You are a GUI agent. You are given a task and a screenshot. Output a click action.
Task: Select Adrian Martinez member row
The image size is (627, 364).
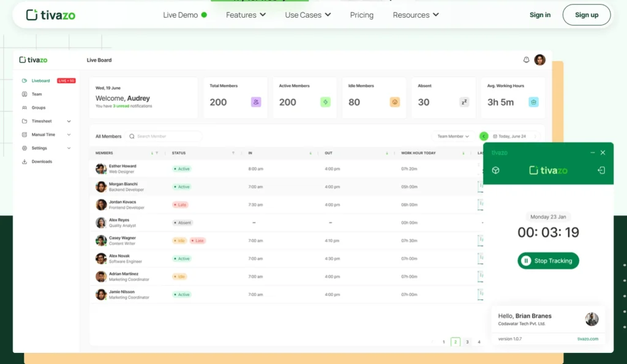point(287,277)
